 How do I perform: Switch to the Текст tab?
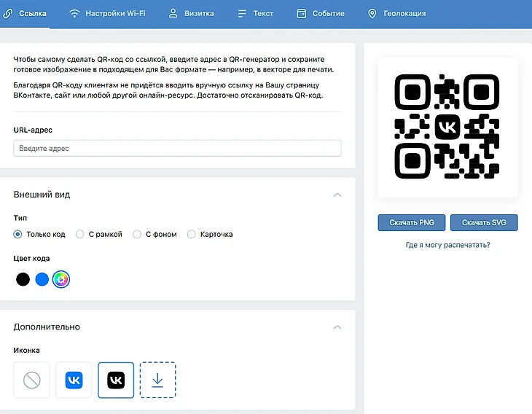[256, 14]
